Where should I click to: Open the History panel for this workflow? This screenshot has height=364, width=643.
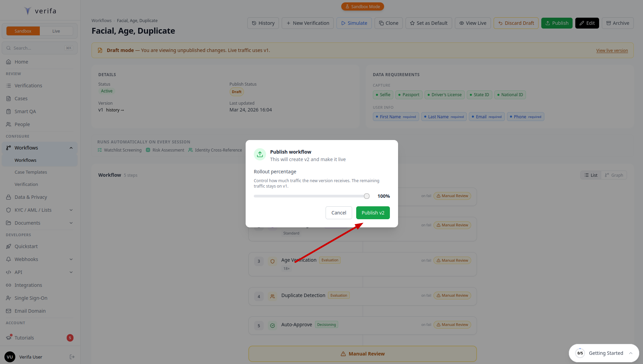[x=263, y=23]
